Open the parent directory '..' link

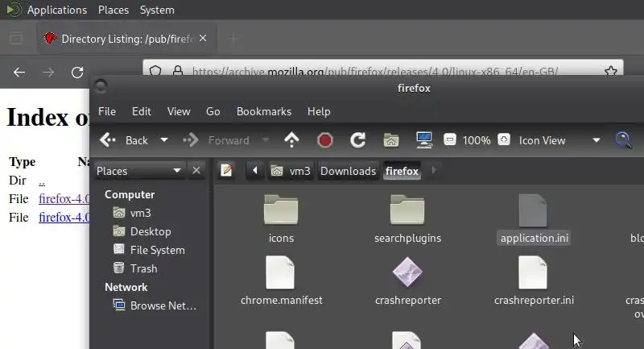pos(42,181)
